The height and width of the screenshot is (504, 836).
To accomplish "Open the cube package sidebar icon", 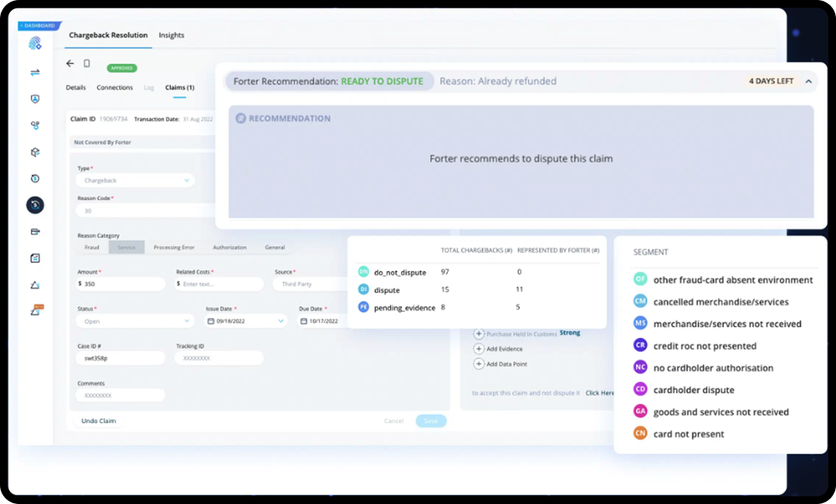I will [x=35, y=152].
